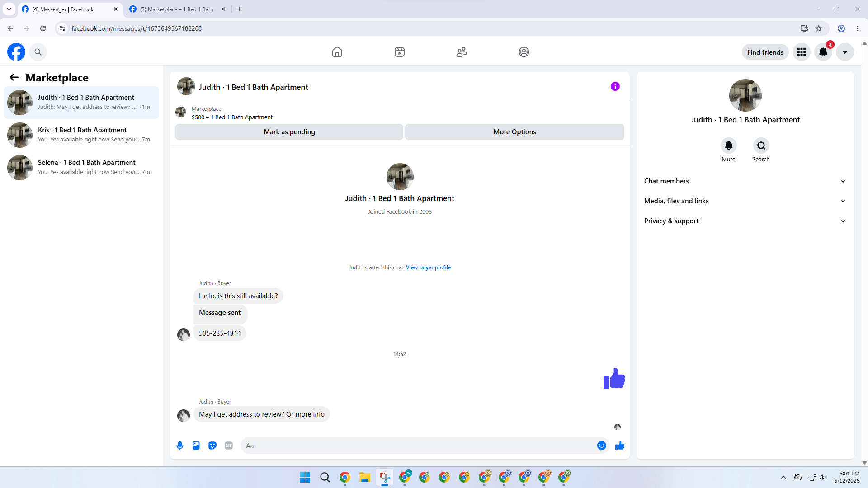Click Judith's large profile picture in chat center
868x488 pixels.
click(400, 177)
